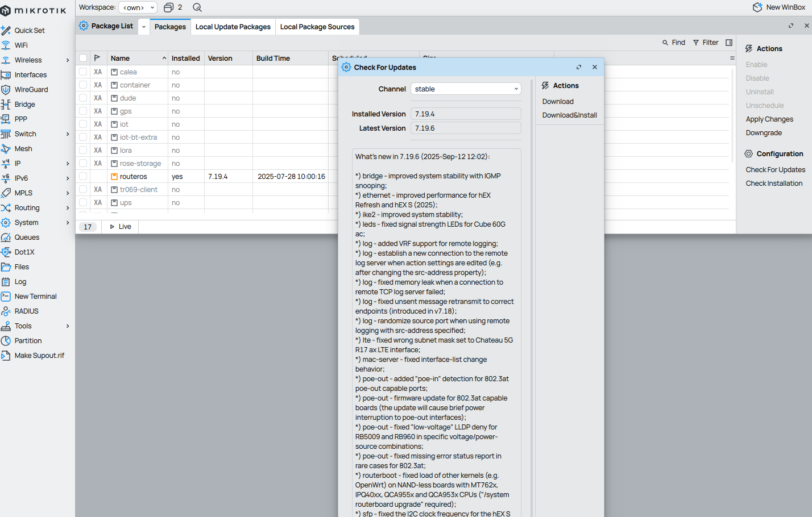Open Mesh section
The height and width of the screenshot is (517, 812).
point(23,149)
